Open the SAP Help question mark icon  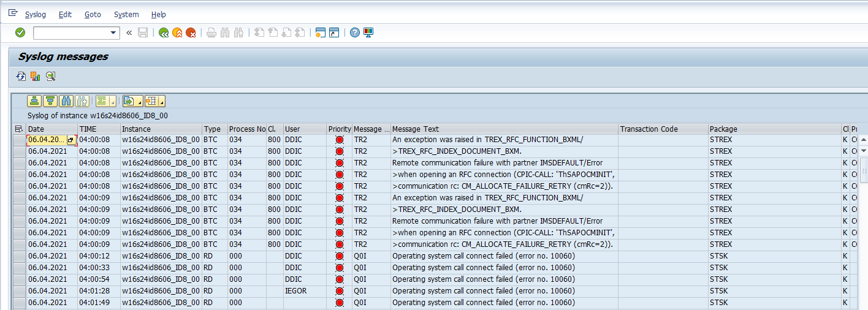(x=354, y=32)
